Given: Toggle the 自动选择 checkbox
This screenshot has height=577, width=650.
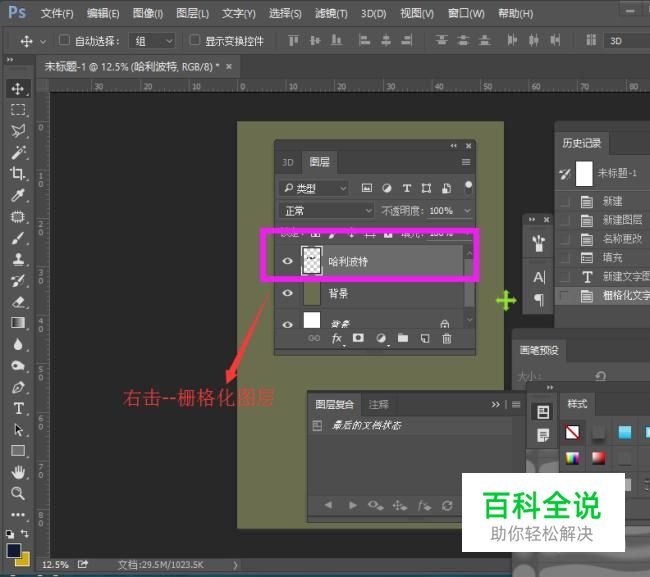Looking at the screenshot, I should click(x=64, y=40).
